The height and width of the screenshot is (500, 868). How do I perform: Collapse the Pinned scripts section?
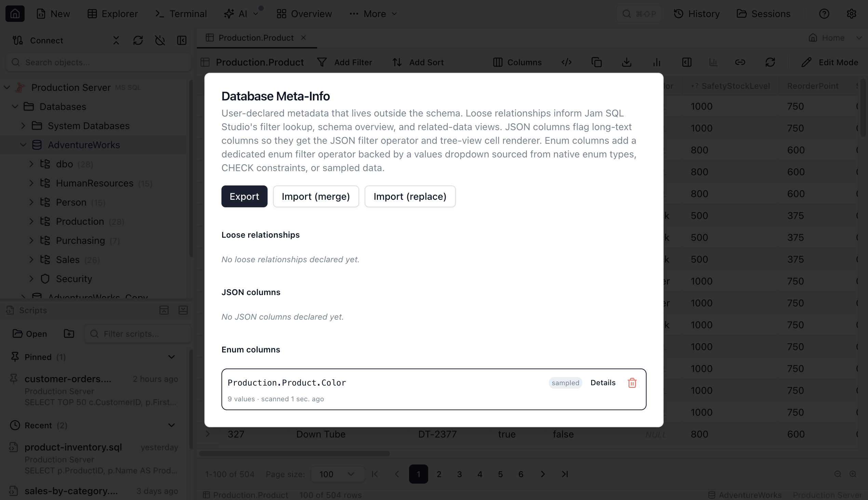[171, 357]
